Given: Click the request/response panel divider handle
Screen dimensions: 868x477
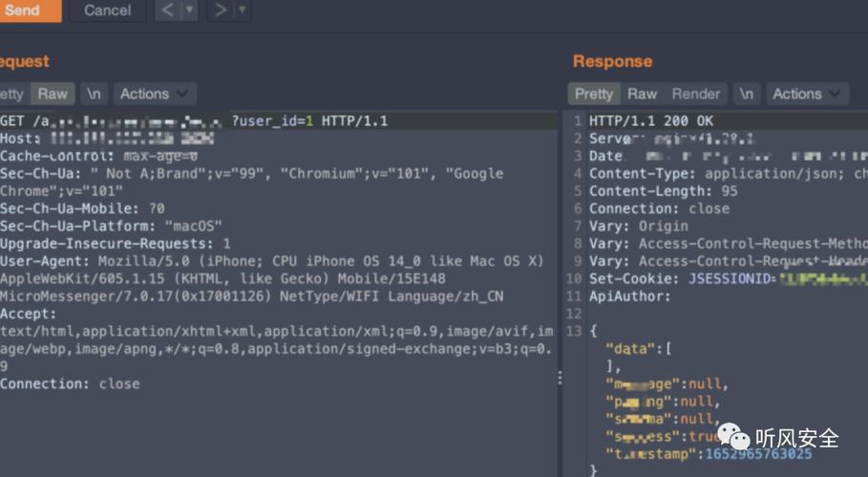Looking at the screenshot, I should [560, 378].
